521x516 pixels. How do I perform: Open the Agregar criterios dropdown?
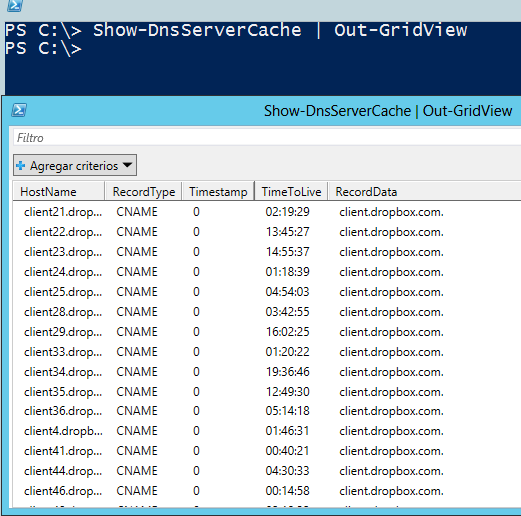pos(75,165)
